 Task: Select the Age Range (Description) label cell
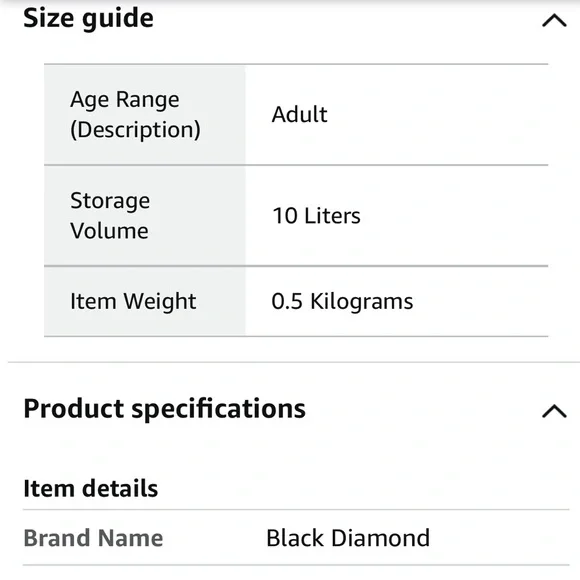tap(145, 115)
